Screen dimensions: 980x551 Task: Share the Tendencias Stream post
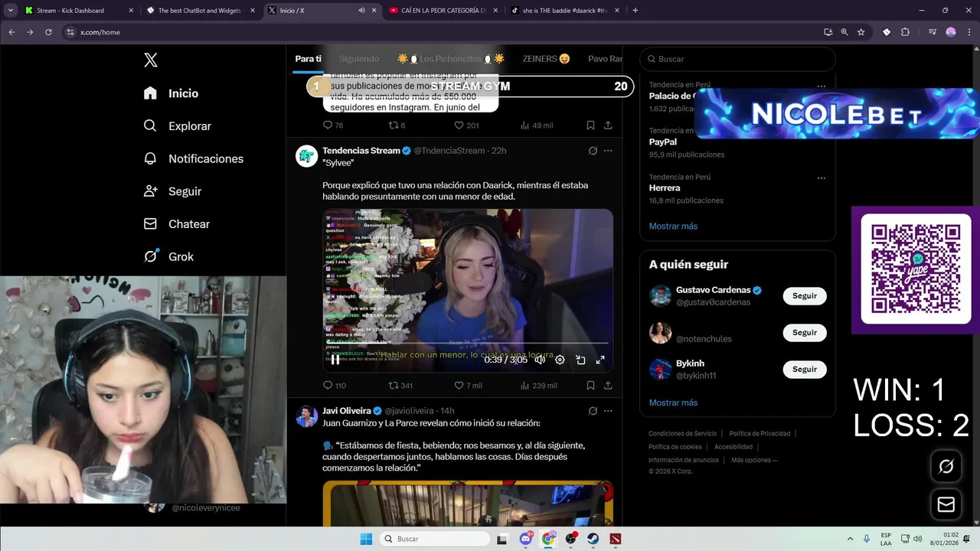(x=608, y=386)
